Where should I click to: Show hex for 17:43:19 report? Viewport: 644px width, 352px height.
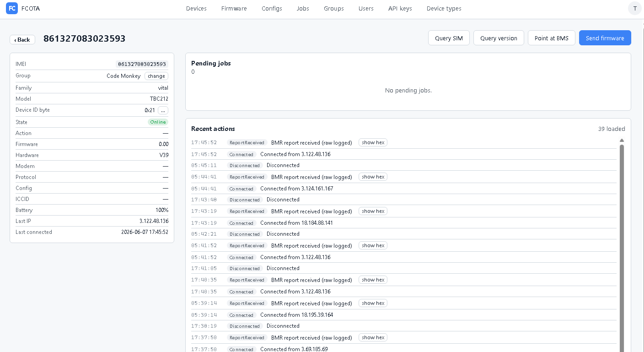pyautogui.click(x=373, y=211)
